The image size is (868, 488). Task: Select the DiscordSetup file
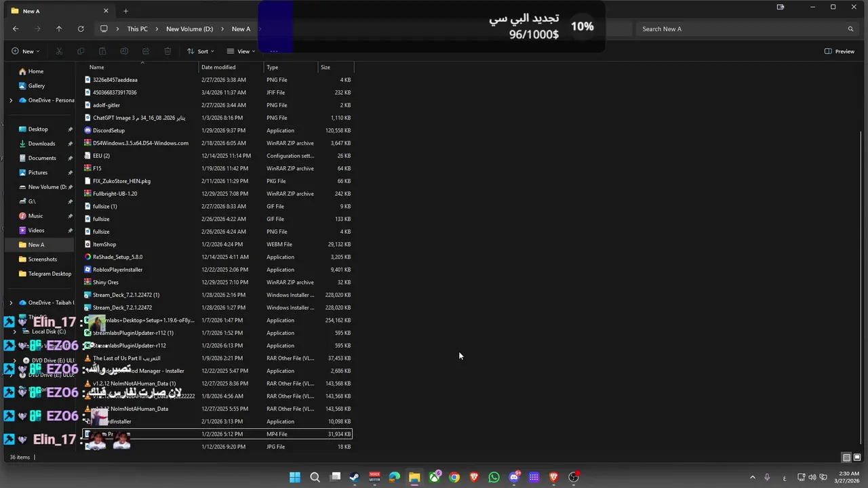[217, 130]
